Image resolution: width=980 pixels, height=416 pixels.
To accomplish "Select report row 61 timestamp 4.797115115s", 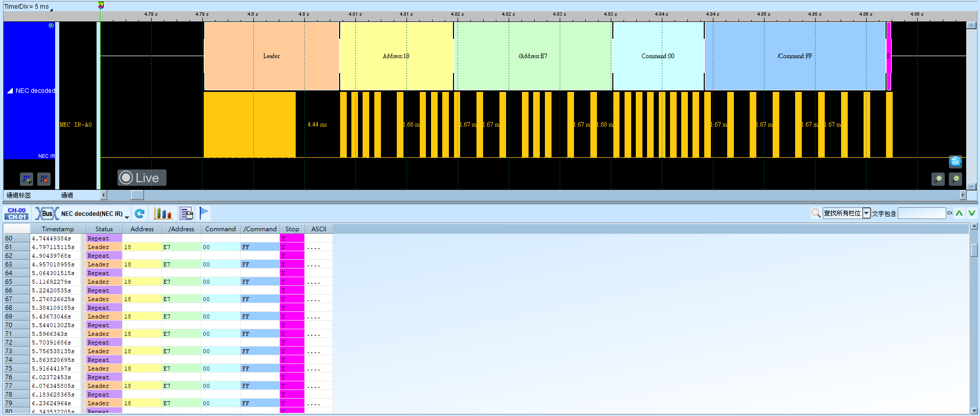I will (x=53, y=247).
